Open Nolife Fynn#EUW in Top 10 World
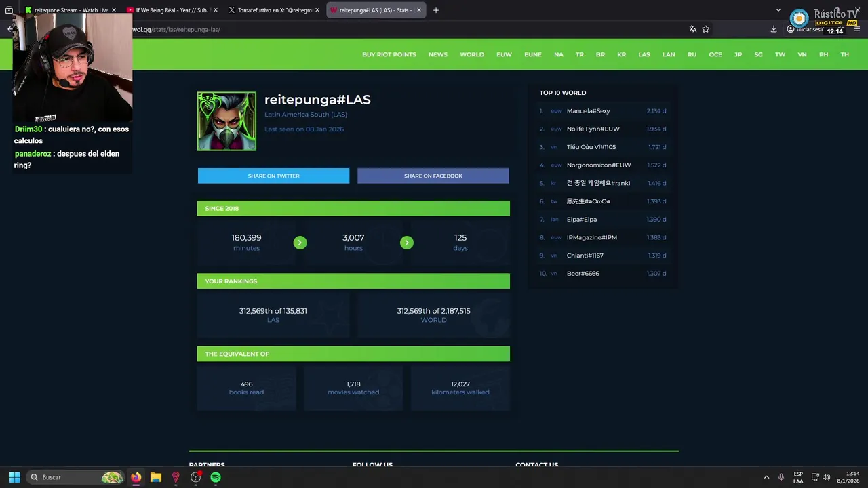Screen dimensions: 868x488 593,129
